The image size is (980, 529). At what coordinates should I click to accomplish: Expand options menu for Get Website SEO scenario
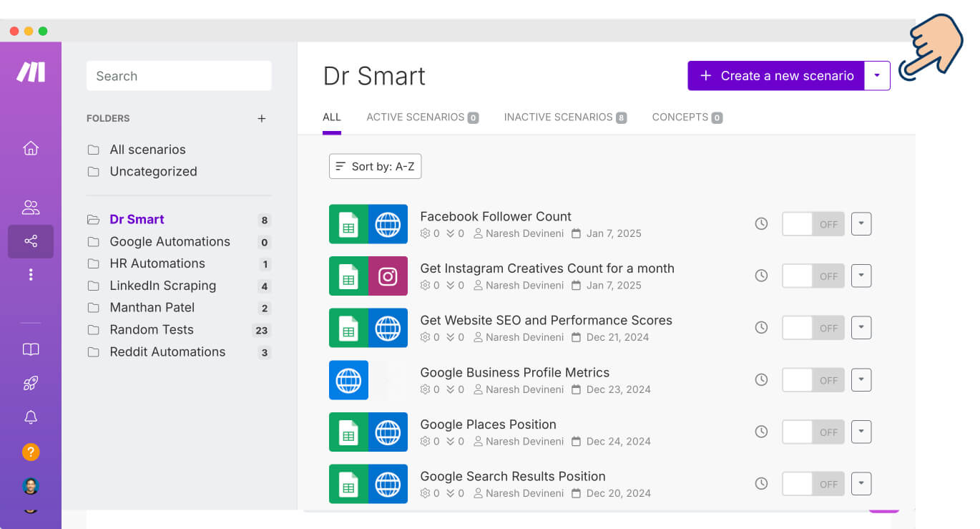pyautogui.click(x=861, y=328)
